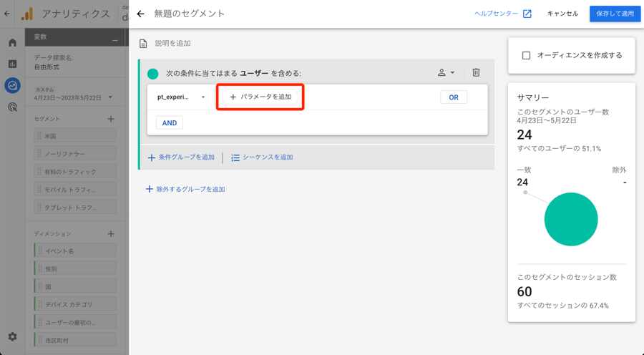
Task: Open the user scope dropdown
Action: pos(446,72)
